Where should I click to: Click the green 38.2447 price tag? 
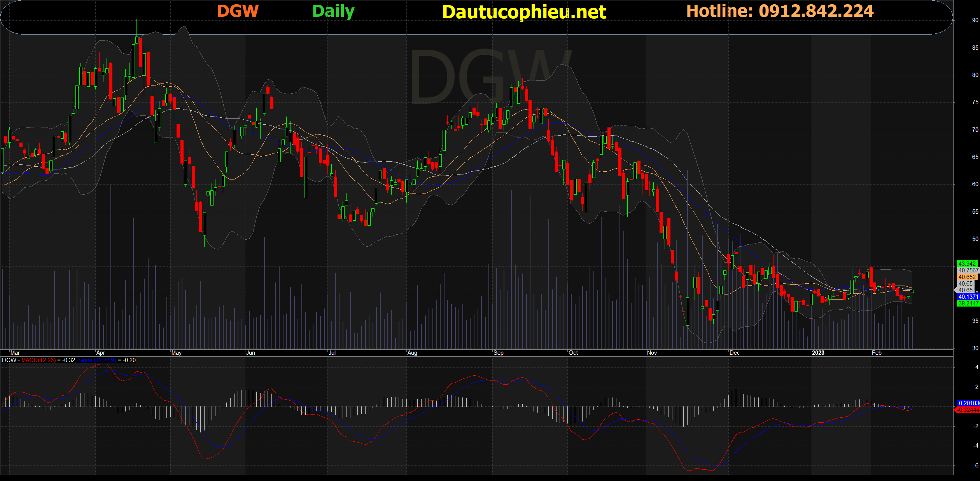coord(968,303)
